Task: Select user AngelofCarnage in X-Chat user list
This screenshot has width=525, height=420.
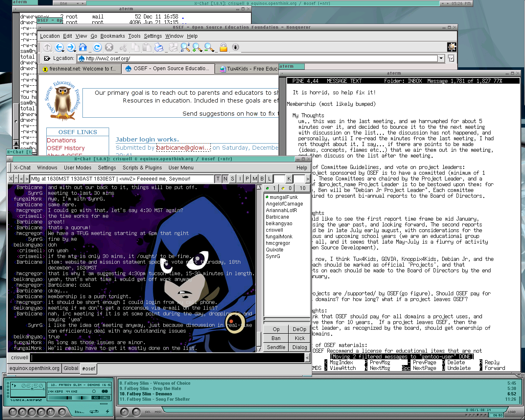Action: click(x=284, y=204)
